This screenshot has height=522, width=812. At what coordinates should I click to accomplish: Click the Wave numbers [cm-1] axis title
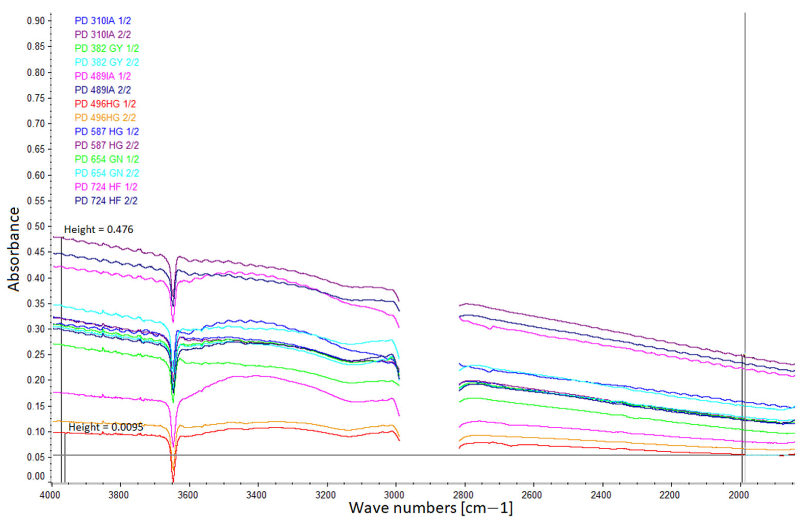click(430, 508)
